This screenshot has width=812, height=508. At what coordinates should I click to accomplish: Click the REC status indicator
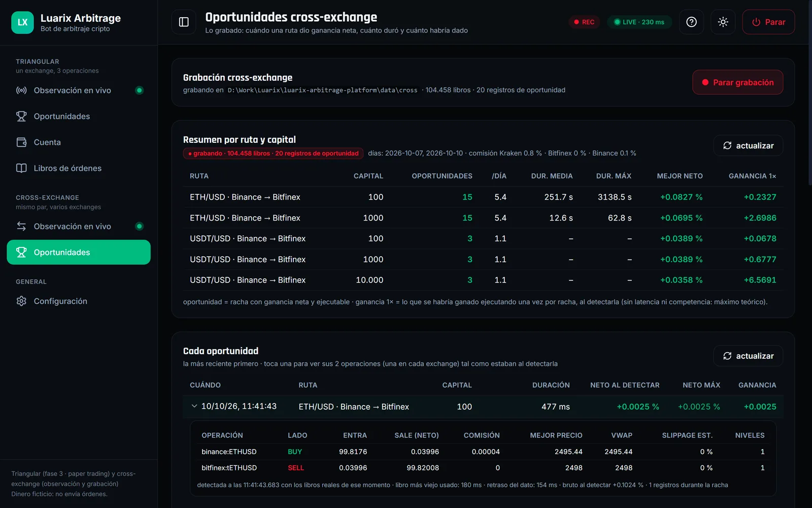pyautogui.click(x=584, y=22)
